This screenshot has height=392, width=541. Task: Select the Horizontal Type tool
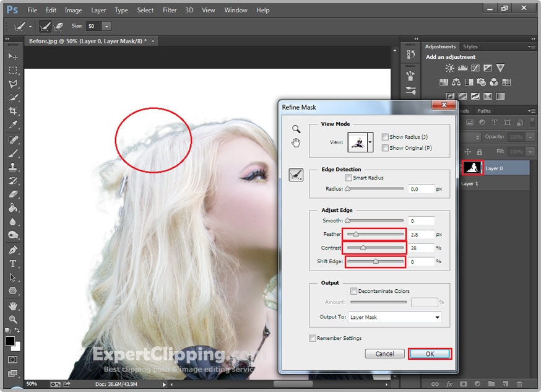click(12, 264)
